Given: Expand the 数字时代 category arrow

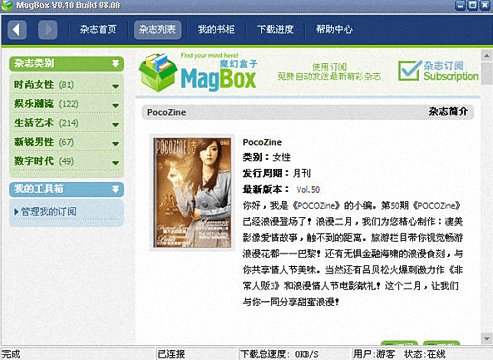Looking at the screenshot, I should tap(116, 163).
